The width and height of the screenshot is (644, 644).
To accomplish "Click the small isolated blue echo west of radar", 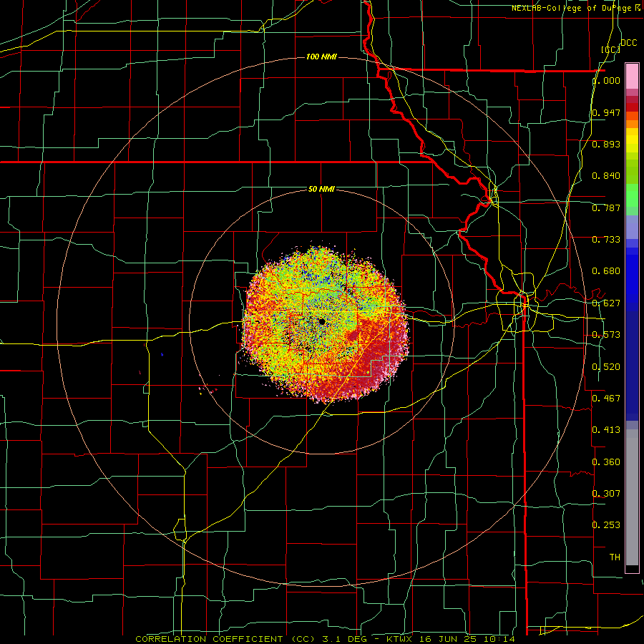I will (162, 353).
